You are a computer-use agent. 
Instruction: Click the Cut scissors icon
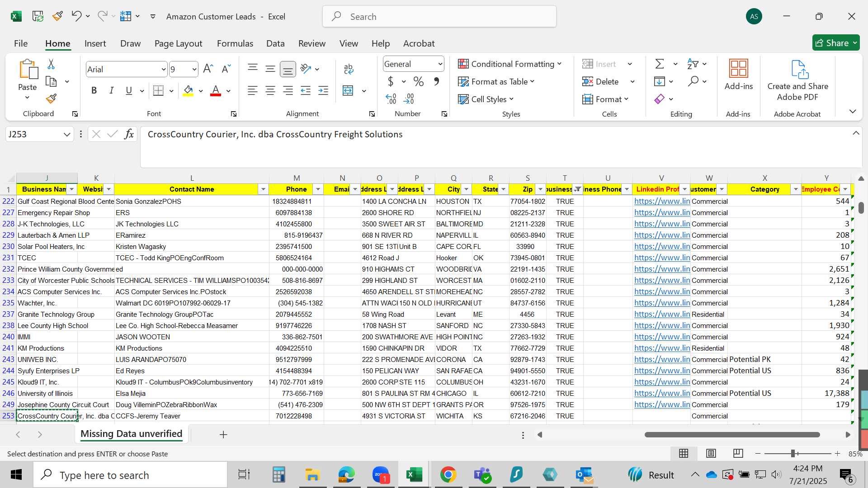(x=51, y=64)
